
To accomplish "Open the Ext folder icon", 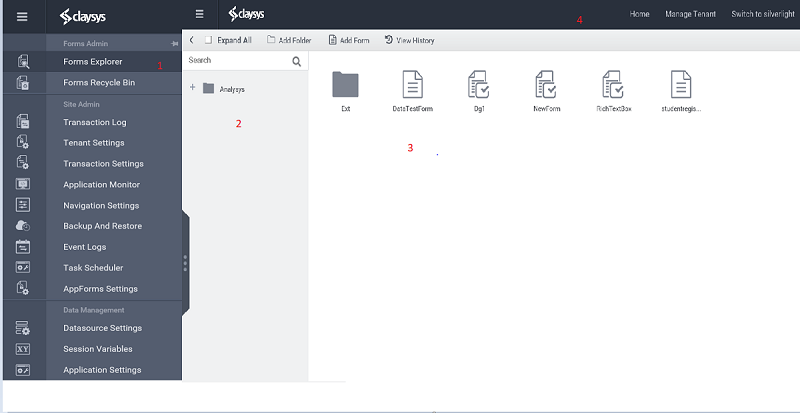I will pos(345,84).
